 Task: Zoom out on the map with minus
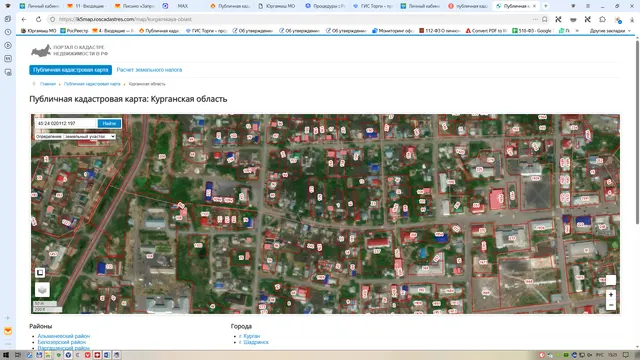coord(611,305)
